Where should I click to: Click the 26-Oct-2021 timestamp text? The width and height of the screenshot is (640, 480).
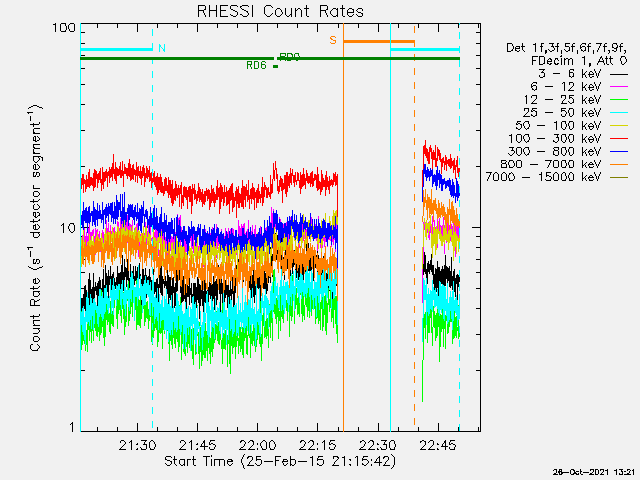(x=594, y=472)
